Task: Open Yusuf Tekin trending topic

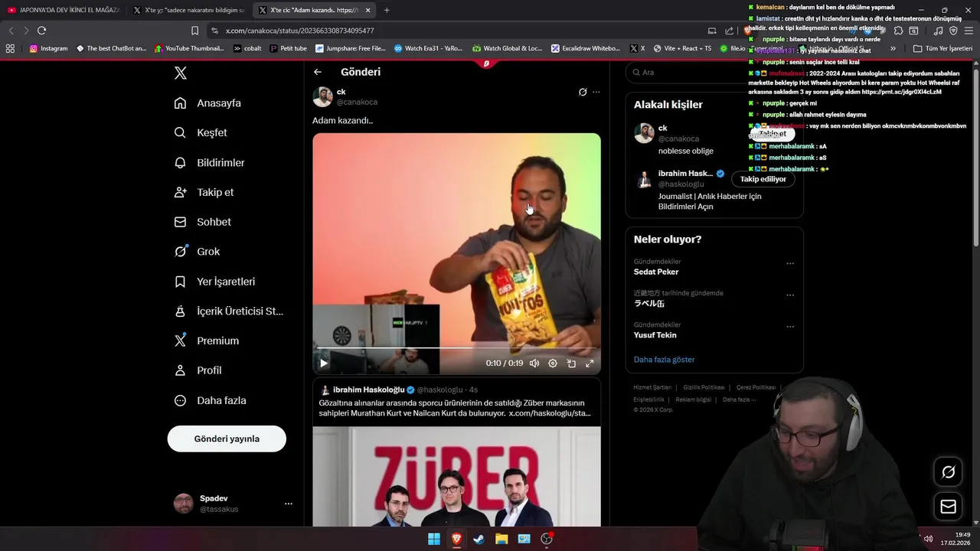Action: click(655, 335)
